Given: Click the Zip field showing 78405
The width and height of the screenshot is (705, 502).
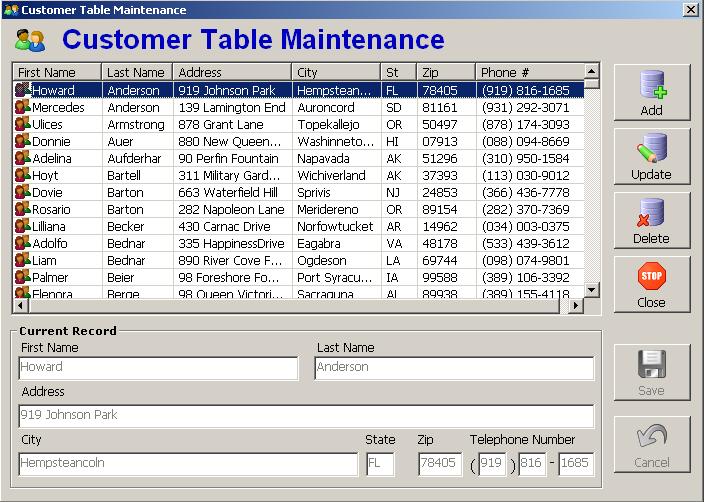Looking at the screenshot, I should click(x=440, y=464).
